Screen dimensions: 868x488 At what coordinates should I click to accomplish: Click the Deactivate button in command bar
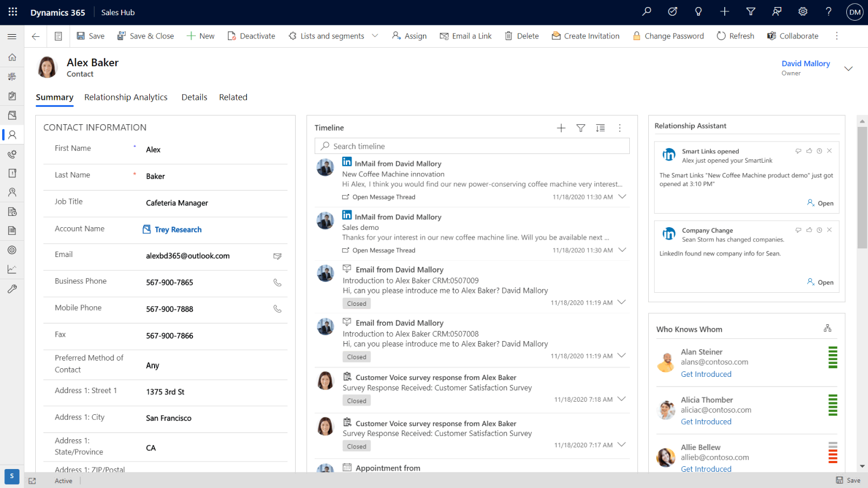point(251,36)
